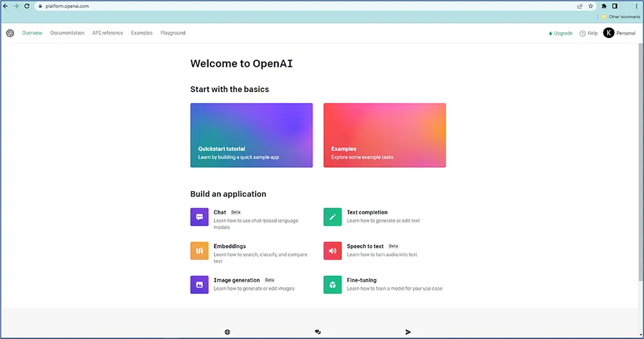Click the globe icon in footer

point(227,332)
